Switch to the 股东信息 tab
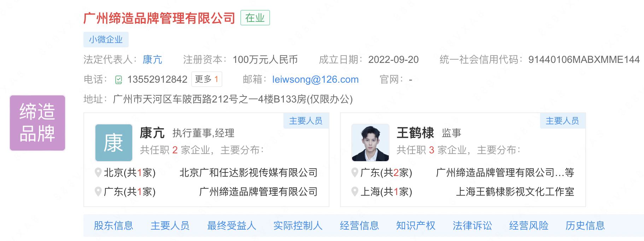Viewport: 644px width, 241px height. (113, 225)
